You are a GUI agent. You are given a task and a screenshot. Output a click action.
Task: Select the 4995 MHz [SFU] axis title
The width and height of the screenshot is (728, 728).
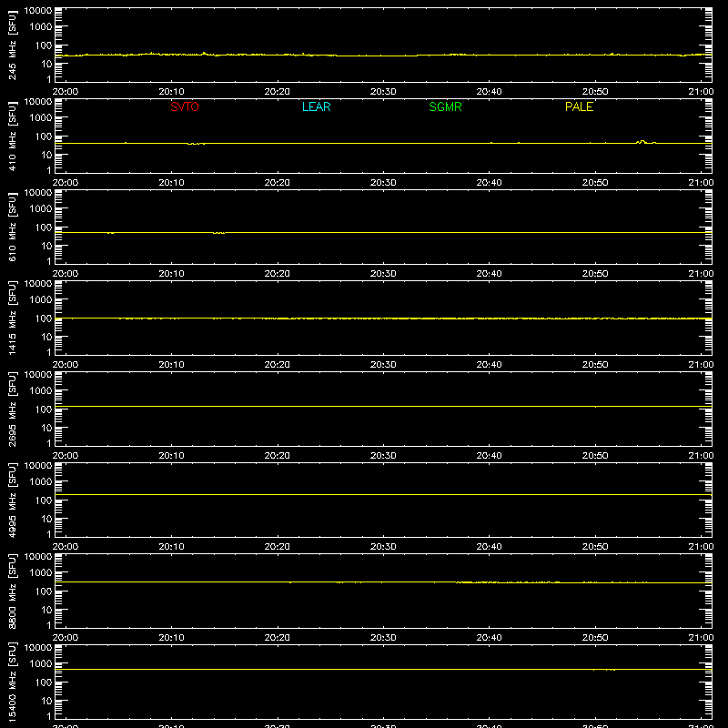click(x=13, y=500)
